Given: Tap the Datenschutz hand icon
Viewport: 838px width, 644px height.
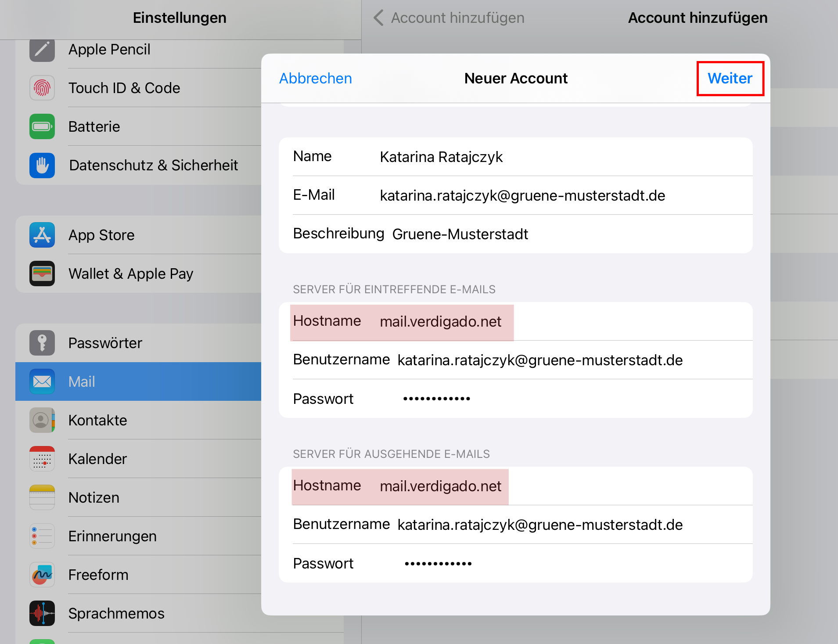Looking at the screenshot, I should point(42,165).
